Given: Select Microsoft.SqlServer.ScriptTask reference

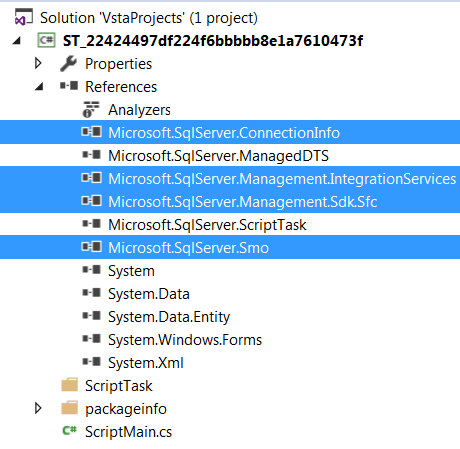Looking at the screenshot, I should click(x=207, y=225).
